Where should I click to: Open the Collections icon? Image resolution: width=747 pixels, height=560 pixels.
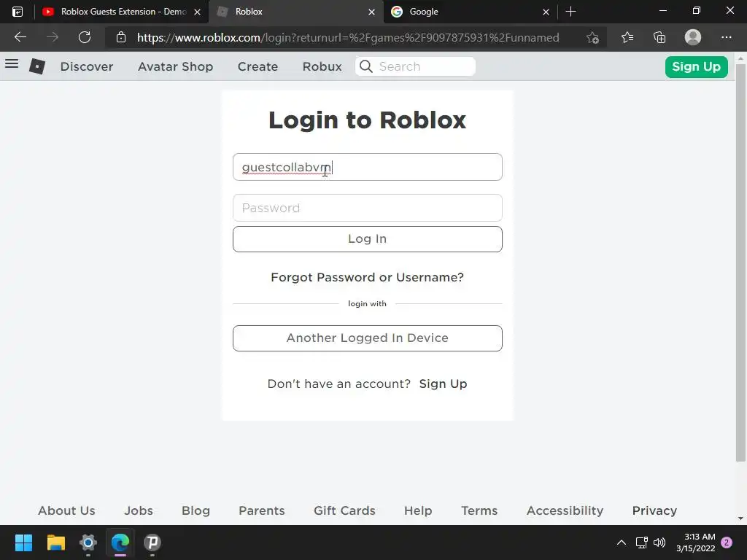point(659,37)
